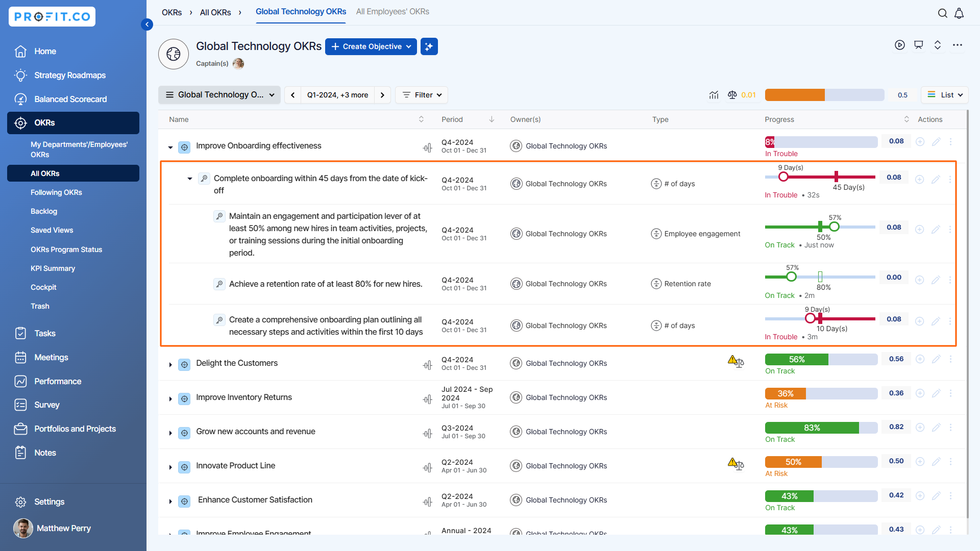
Task: Click the retention rate progress slider handle
Action: [x=791, y=277]
